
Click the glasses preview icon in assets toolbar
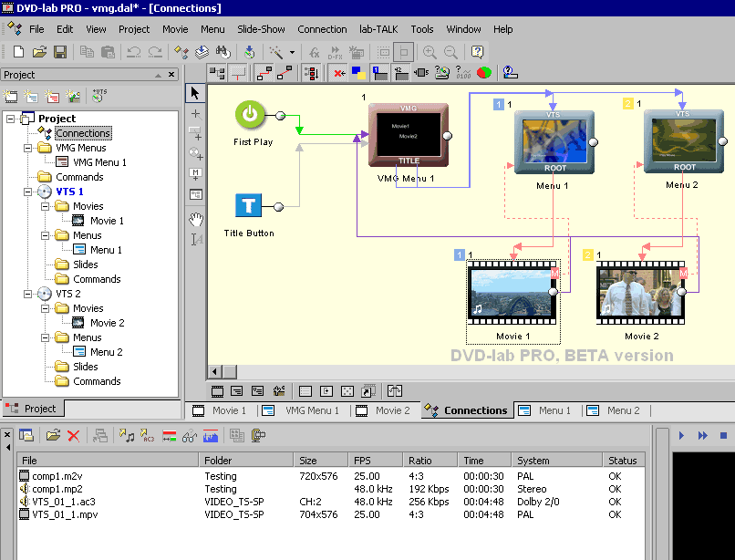[x=190, y=436]
